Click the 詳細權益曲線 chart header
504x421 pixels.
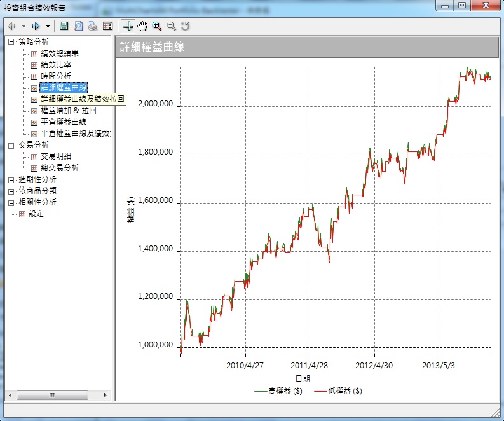tap(307, 47)
